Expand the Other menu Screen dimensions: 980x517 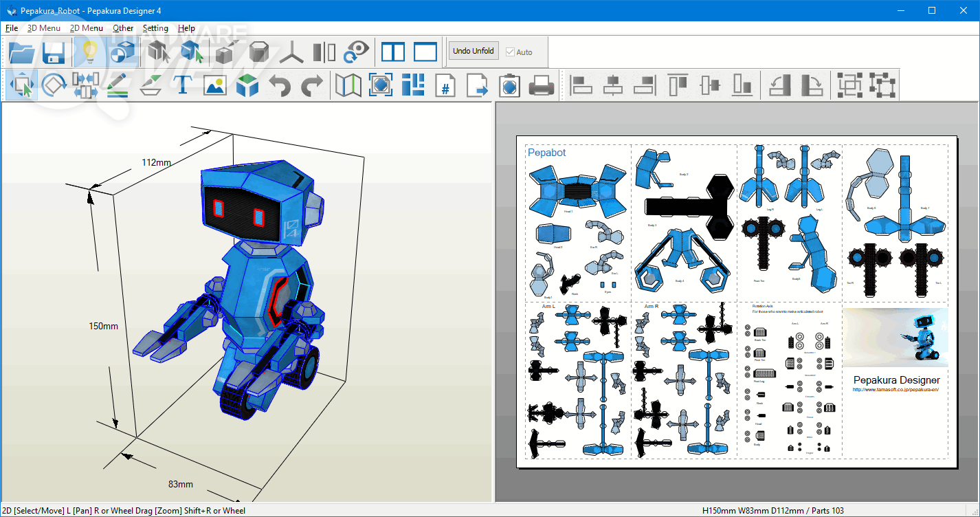tap(123, 28)
